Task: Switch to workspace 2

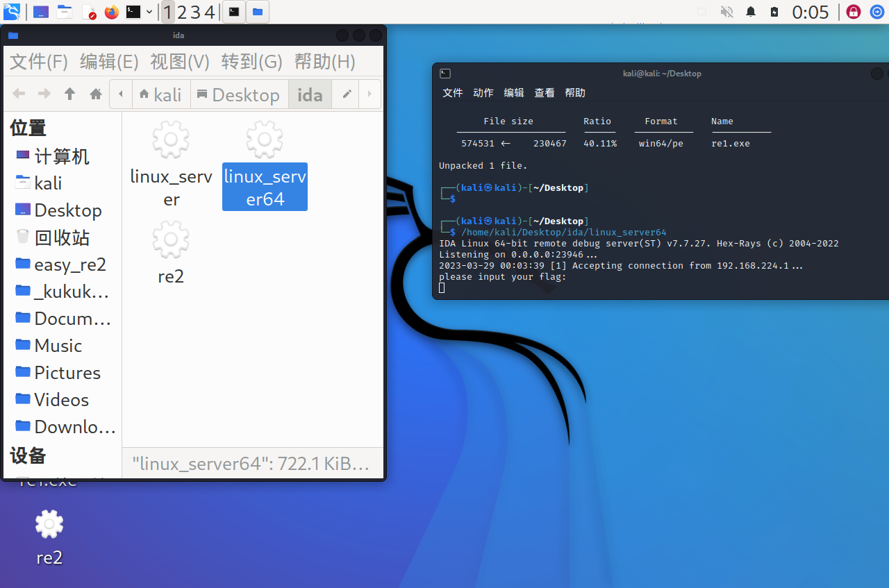Action: click(x=182, y=12)
